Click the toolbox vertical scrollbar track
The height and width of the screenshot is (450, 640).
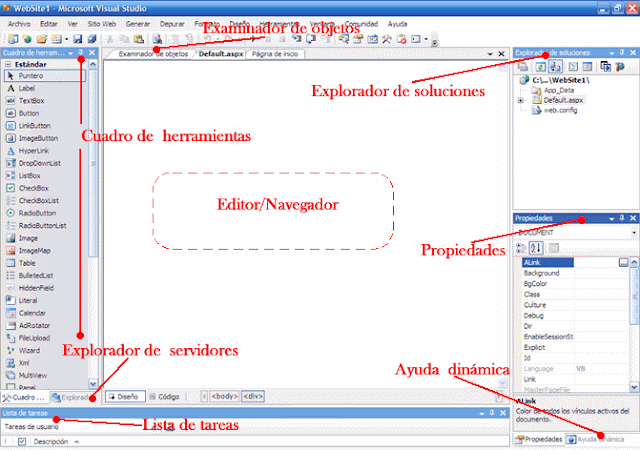93,319
